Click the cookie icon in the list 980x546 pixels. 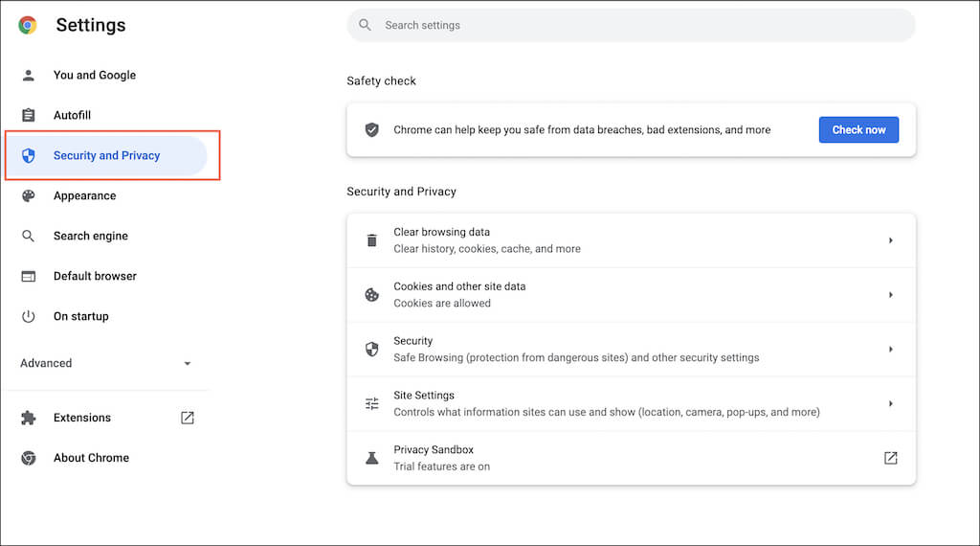(x=372, y=295)
